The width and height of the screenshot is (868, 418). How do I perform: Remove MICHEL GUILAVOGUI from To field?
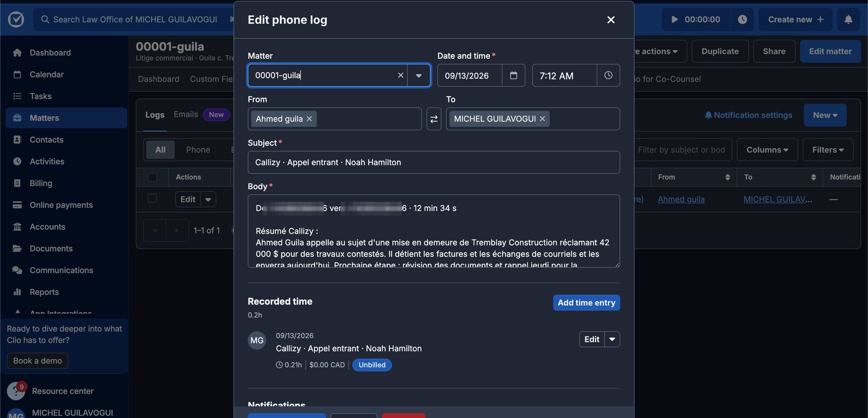(x=542, y=119)
